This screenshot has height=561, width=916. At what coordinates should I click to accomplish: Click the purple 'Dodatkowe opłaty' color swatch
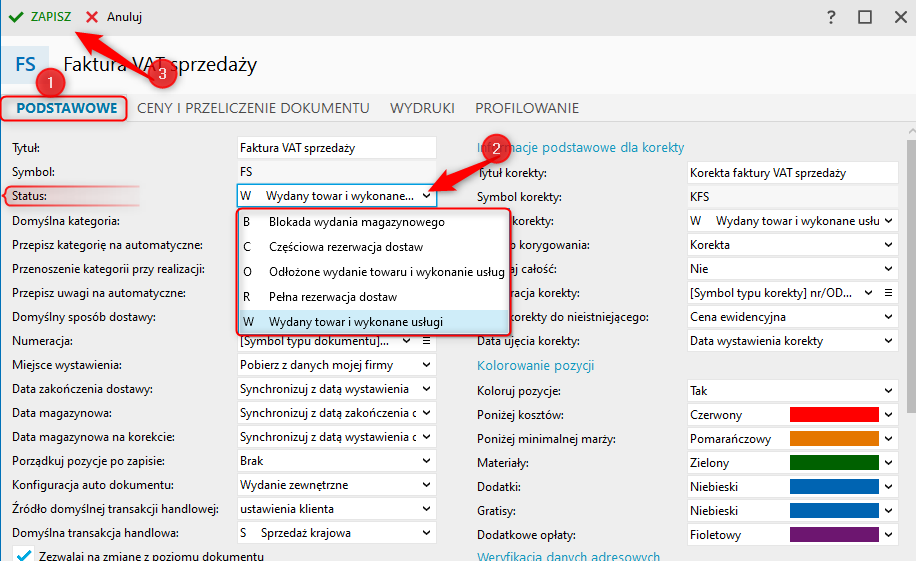point(833,535)
